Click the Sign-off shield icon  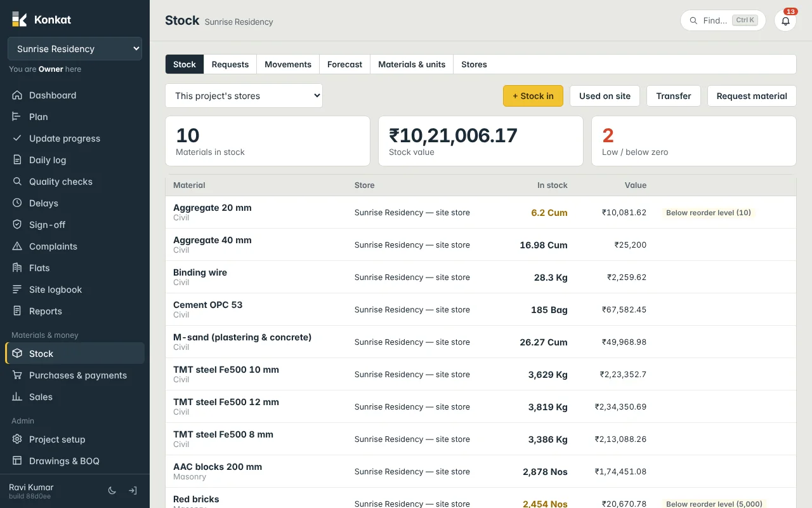pos(17,225)
